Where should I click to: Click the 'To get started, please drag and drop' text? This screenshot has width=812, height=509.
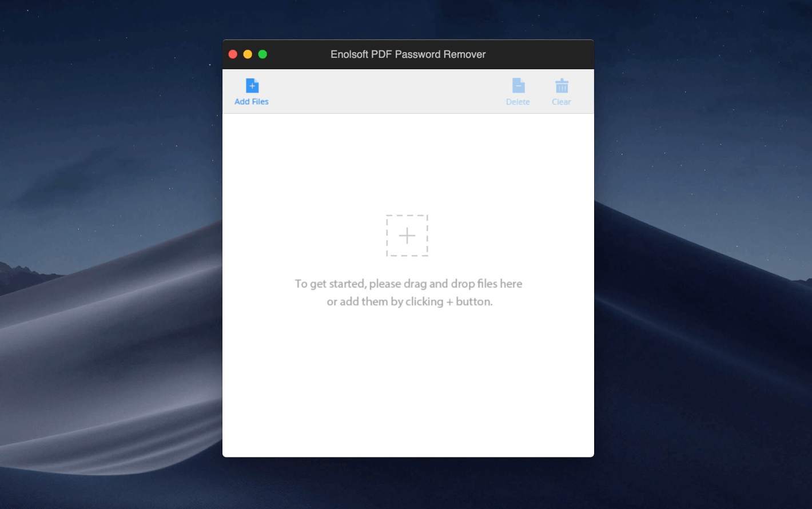pyautogui.click(x=408, y=284)
